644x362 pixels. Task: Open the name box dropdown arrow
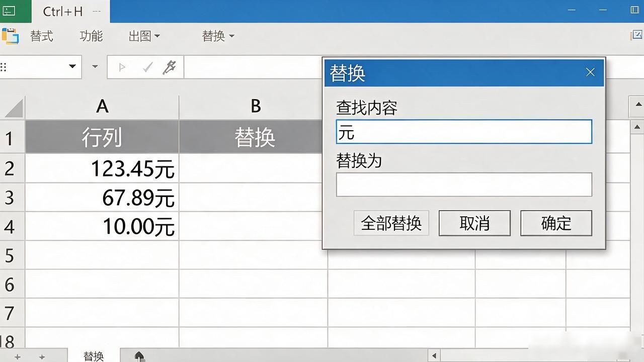[72, 66]
